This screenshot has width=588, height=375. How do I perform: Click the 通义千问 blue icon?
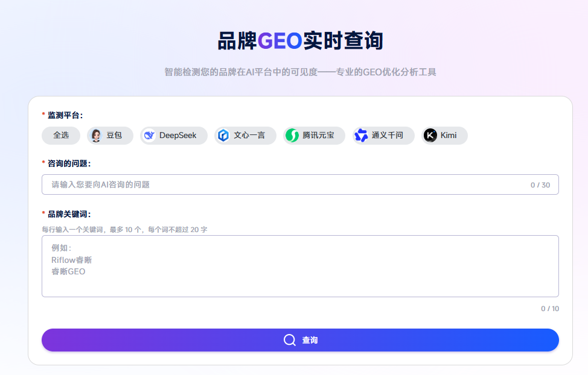[x=361, y=136]
